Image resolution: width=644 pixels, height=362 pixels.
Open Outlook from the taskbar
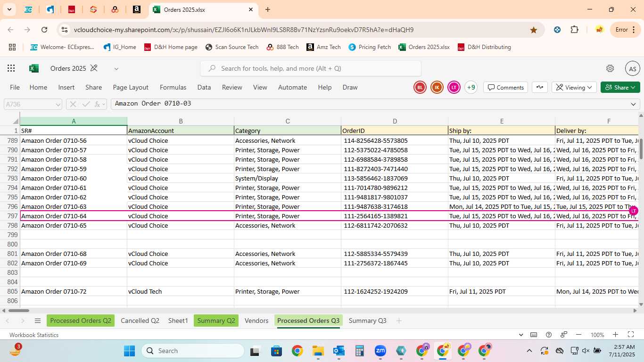click(339, 351)
